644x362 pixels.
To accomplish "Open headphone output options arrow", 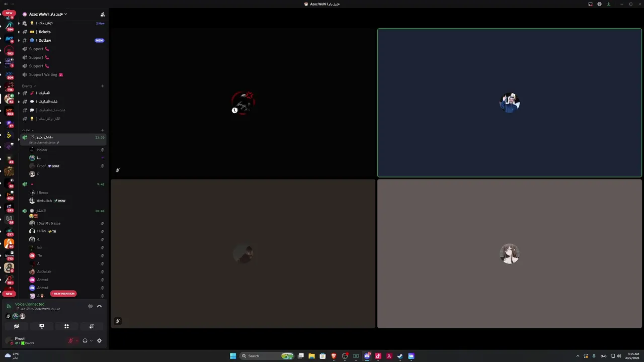I will 91,341.
